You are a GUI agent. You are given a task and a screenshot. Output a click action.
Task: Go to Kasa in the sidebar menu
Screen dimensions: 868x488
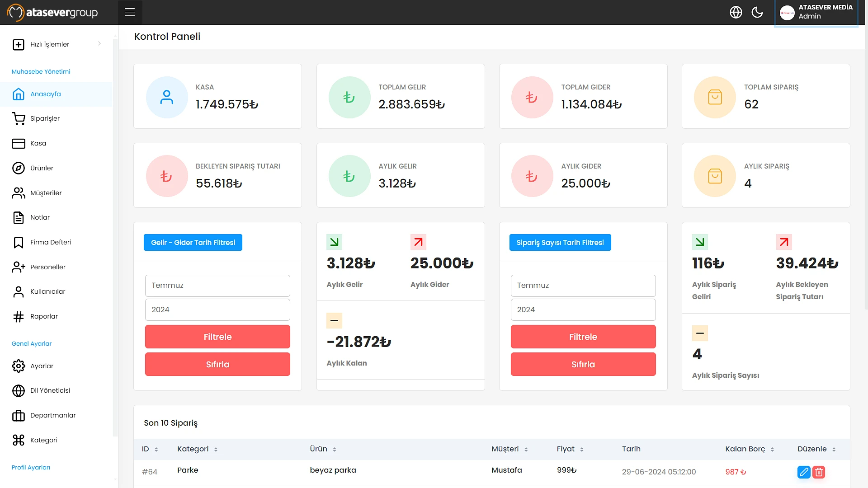point(38,143)
